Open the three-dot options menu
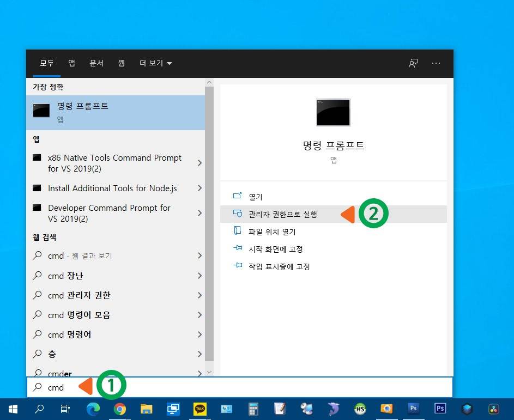This screenshot has height=420, width=514. click(x=436, y=63)
